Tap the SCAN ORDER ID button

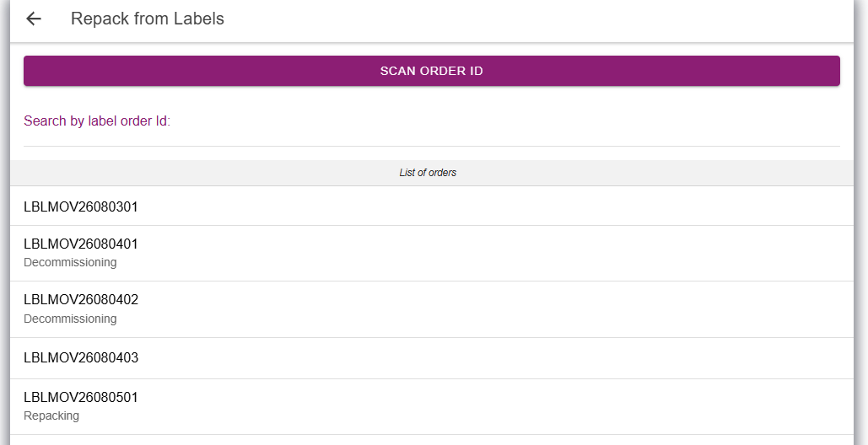(x=431, y=71)
